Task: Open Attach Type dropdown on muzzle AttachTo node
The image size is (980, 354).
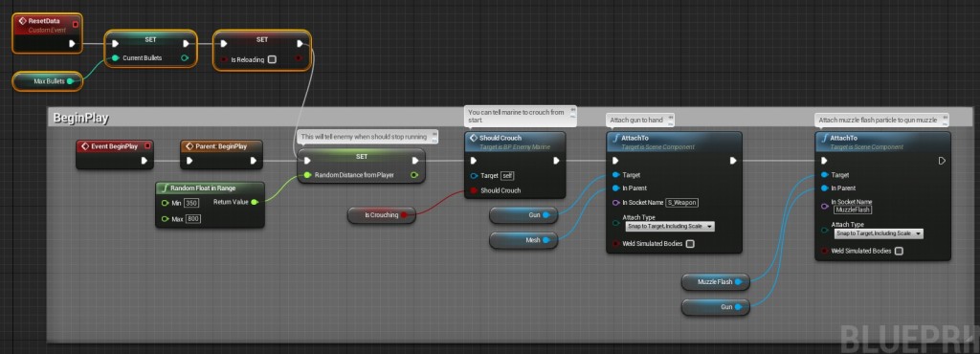Action: point(879,233)
